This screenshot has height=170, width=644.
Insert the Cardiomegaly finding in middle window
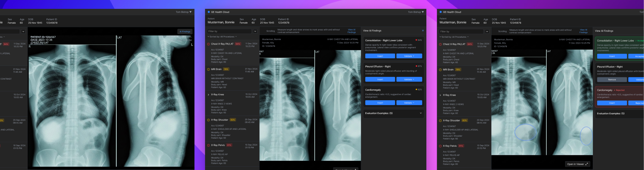tap(380, 103)
